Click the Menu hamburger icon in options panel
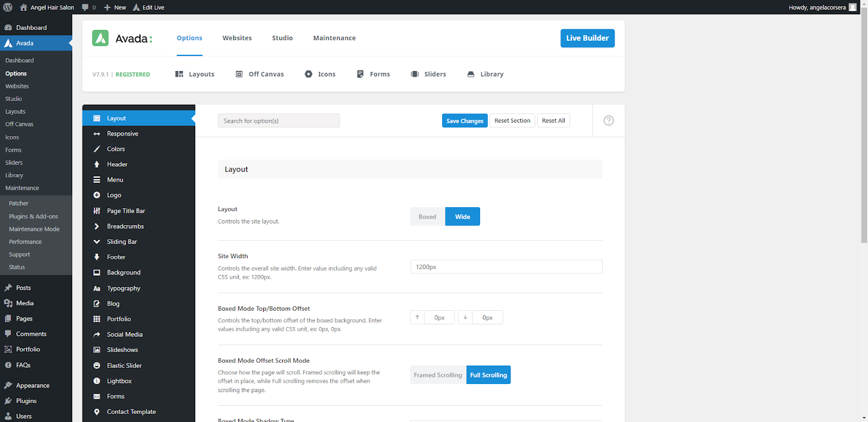 (97, 180)
